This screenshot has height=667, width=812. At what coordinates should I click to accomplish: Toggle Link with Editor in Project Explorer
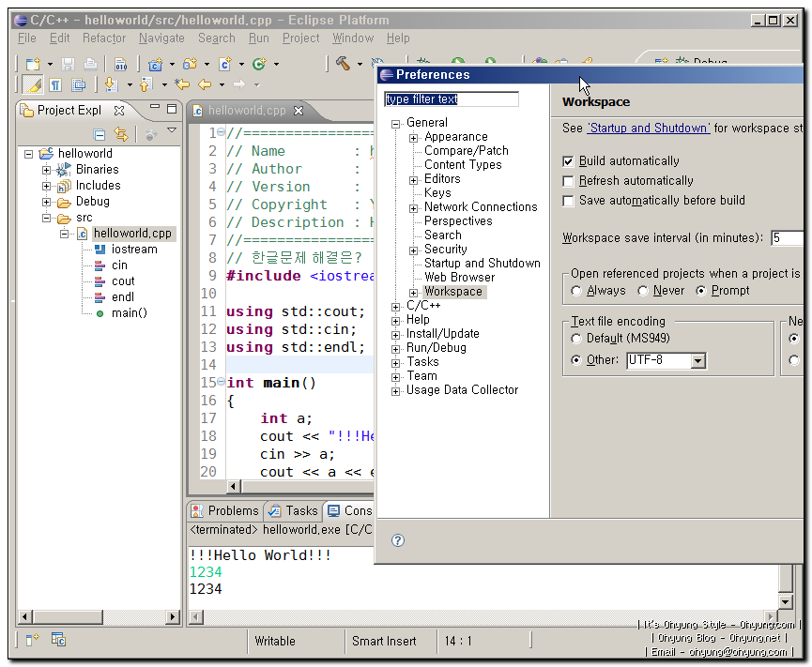121,134
